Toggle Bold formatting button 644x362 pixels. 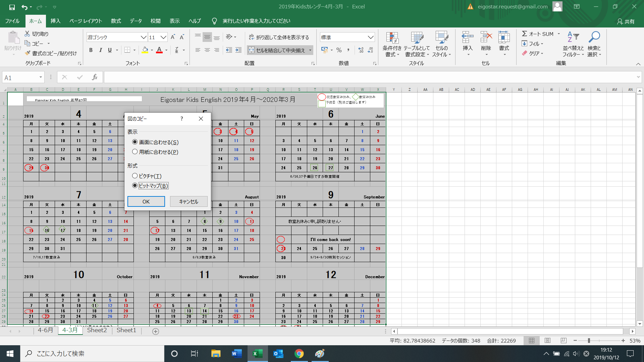point(91,50)
